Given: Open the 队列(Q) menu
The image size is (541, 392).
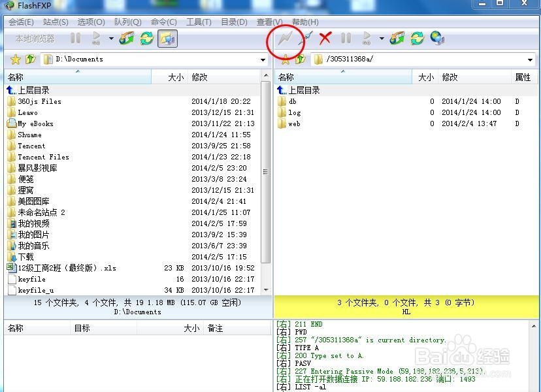Looking at the screenshot, I should tap(127, 22).
